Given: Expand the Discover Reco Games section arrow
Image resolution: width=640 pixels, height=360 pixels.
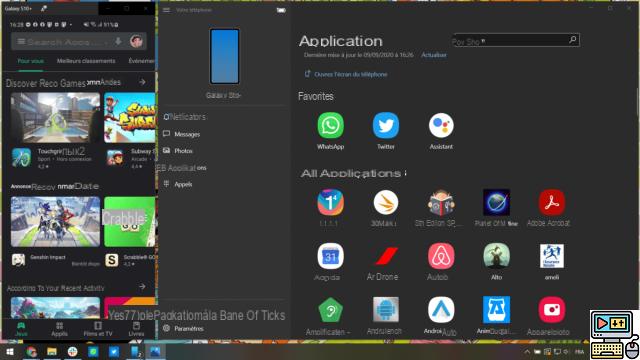Looking at the screenshot, I should (x=142, y=82).
